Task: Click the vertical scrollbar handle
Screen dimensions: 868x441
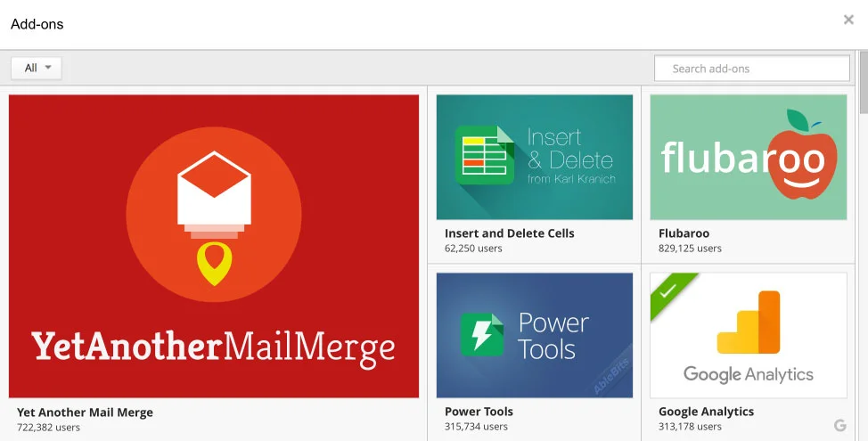Action: pyautogui.click(x=864, y=83)
